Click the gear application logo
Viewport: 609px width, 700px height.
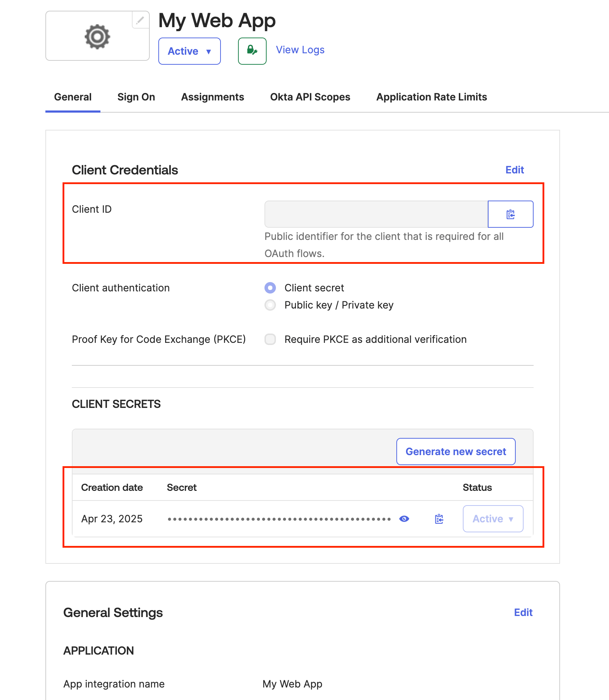97,36
